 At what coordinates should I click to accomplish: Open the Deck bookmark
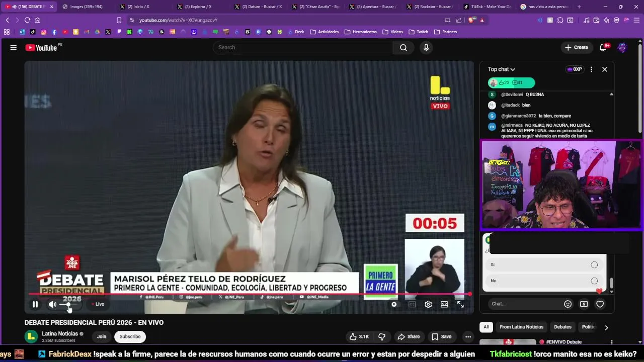tap(296, 32)
